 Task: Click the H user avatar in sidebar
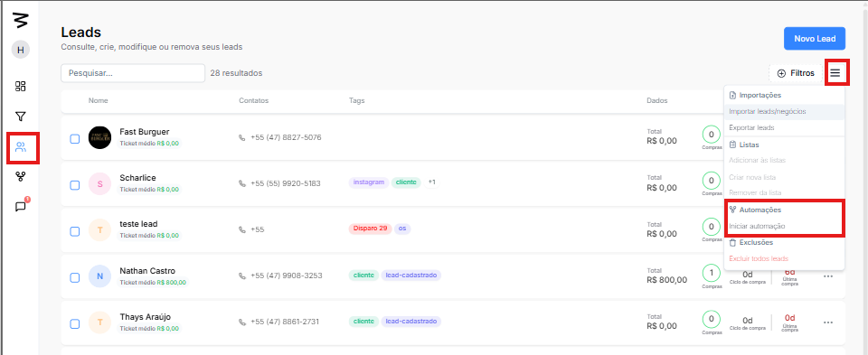21,50
